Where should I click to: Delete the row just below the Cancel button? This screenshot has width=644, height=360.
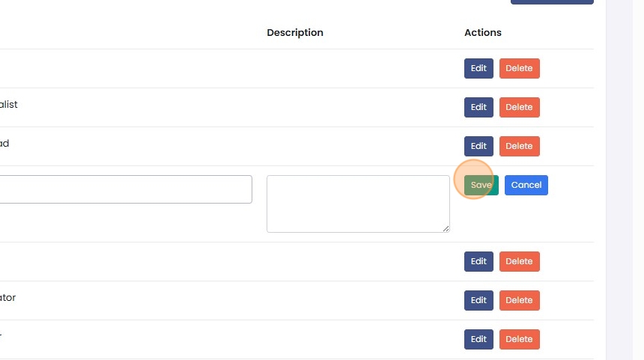click(519, 261)
